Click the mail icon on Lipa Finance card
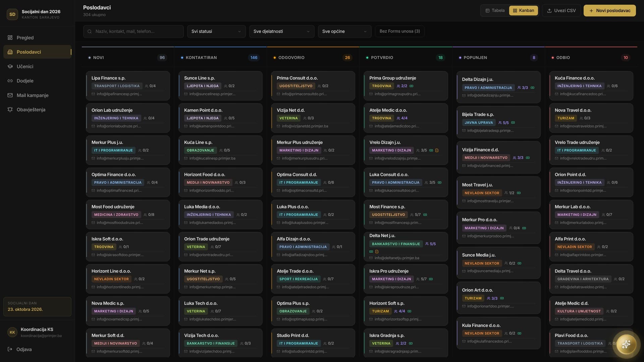Screen dimensions: 644x362 pos(93,94)
